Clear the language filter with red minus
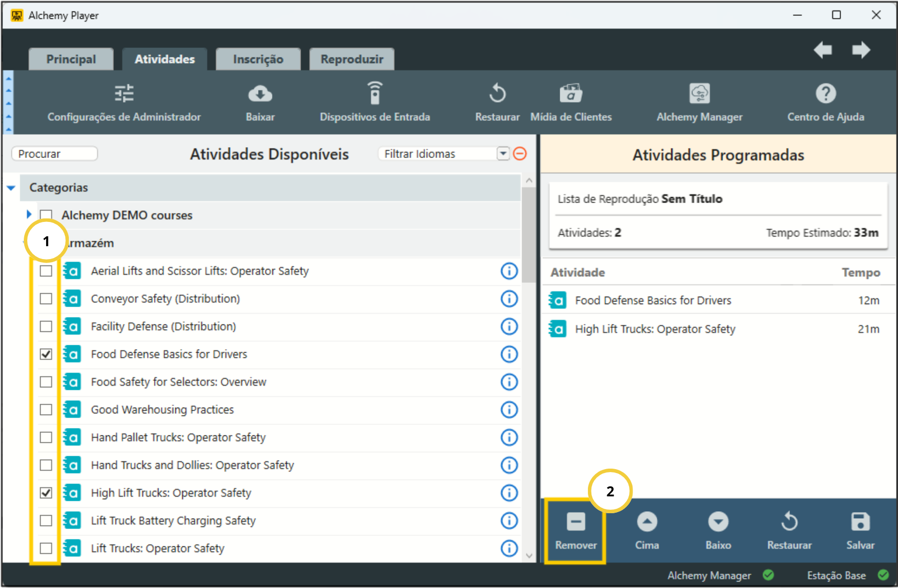 pyautogui.click(x=520, y=154)
